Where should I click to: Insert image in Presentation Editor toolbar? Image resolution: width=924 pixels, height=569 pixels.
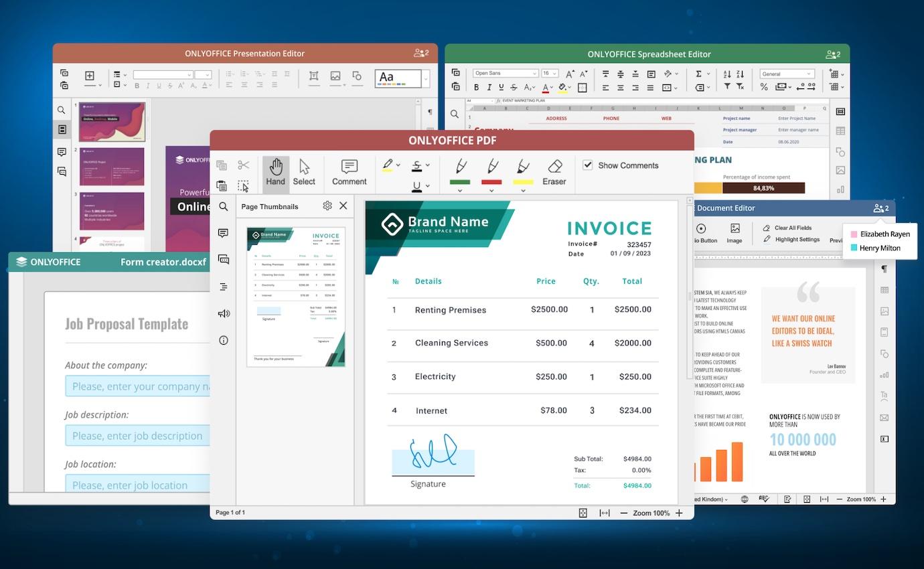point(335,76)
